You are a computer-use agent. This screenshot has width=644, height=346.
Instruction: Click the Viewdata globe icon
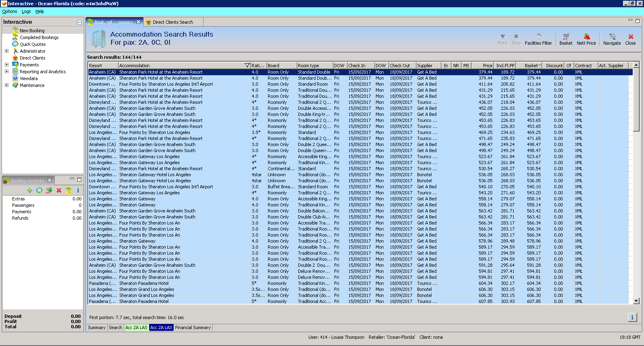pos(15,78)
